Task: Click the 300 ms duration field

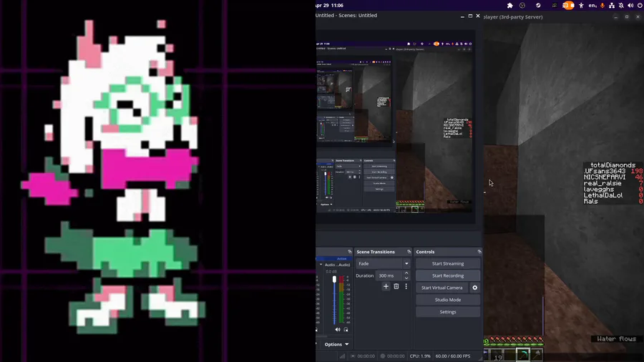Action: point(388,275)
